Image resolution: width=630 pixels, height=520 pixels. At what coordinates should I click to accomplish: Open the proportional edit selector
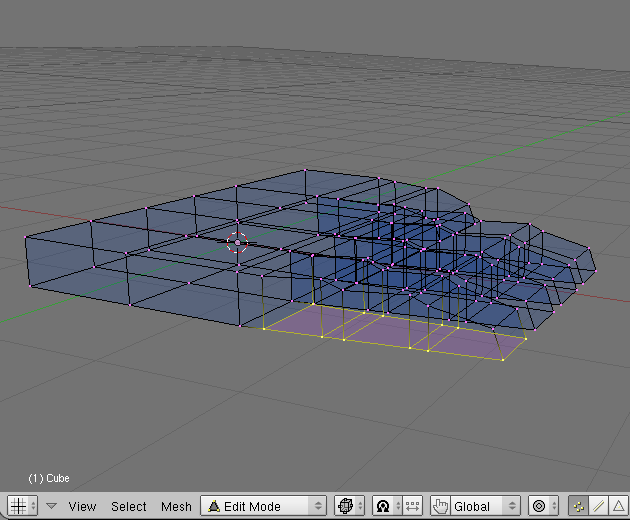[543, 506]
